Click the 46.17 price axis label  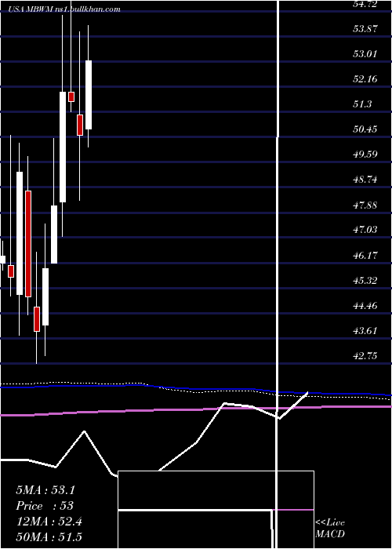click(x=365, y=256)
